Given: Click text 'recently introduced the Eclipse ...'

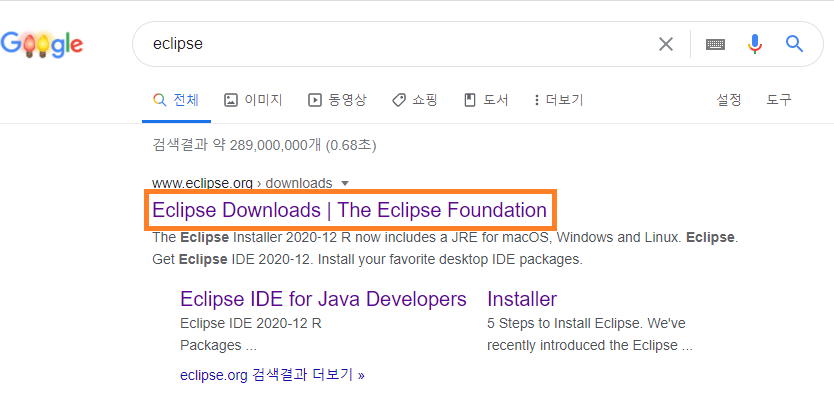Looking at the screenshot, I should click(590, 345).
